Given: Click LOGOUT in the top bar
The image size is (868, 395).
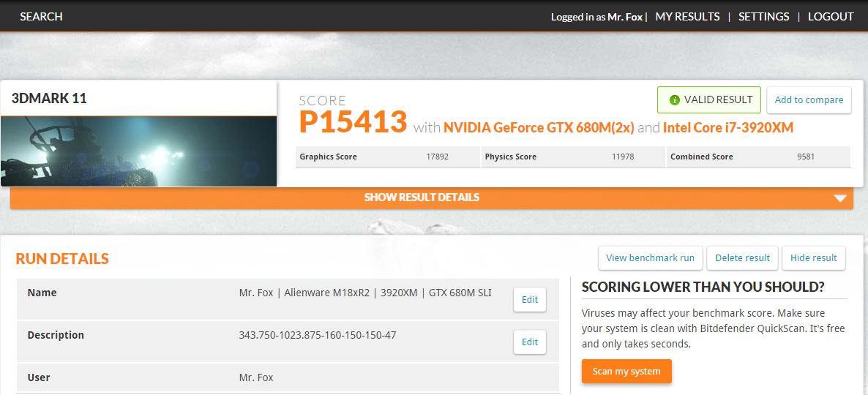Looking at the screenshot, I should 831,17.
